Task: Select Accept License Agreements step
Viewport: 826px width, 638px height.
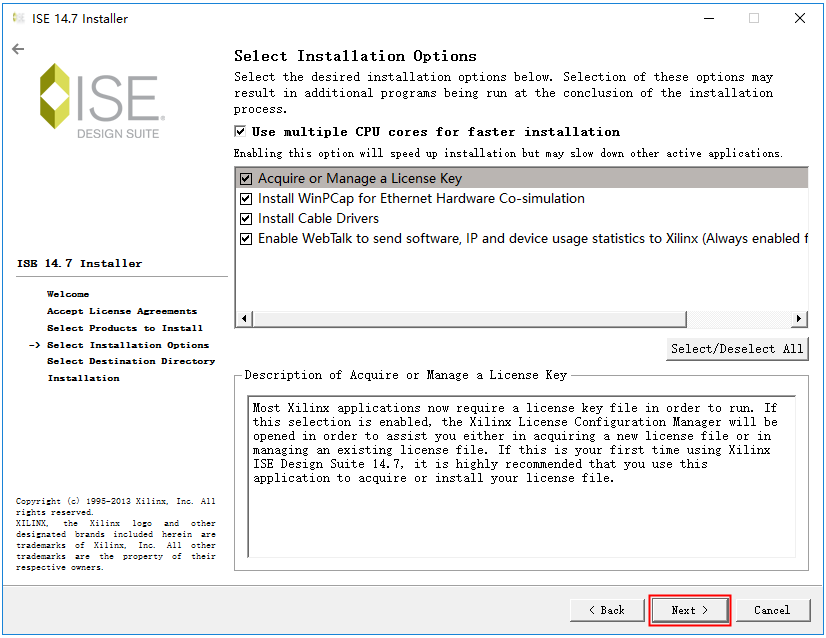Action: click(x=122, y=311)
